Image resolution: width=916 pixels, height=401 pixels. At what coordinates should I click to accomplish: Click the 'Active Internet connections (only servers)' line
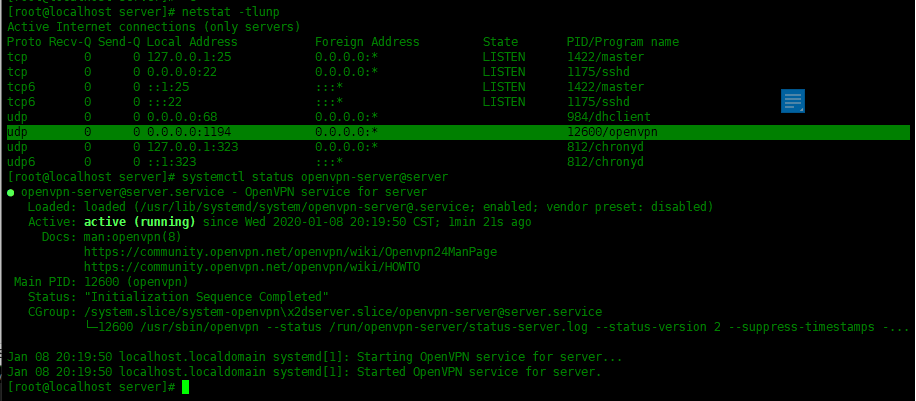(x=154, y=27)
